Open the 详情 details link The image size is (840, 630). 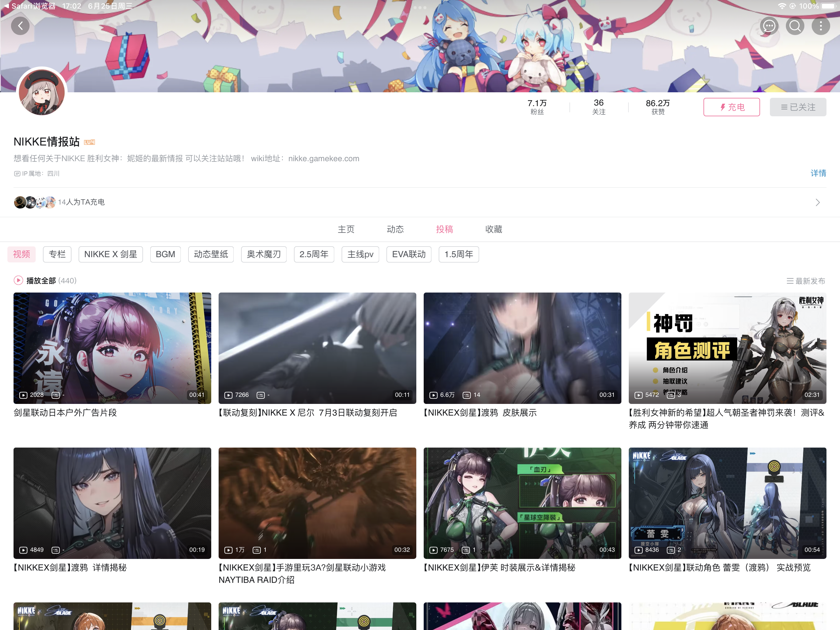(818, 173)
